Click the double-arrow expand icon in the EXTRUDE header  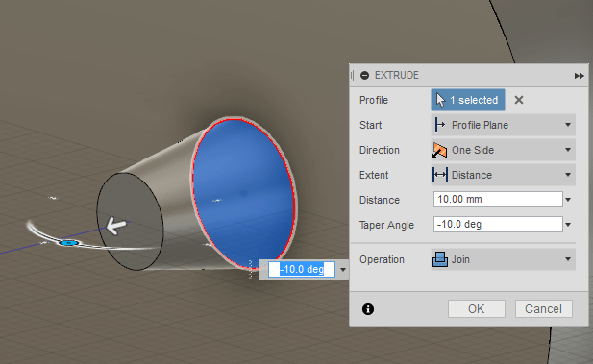pos(579,76)
